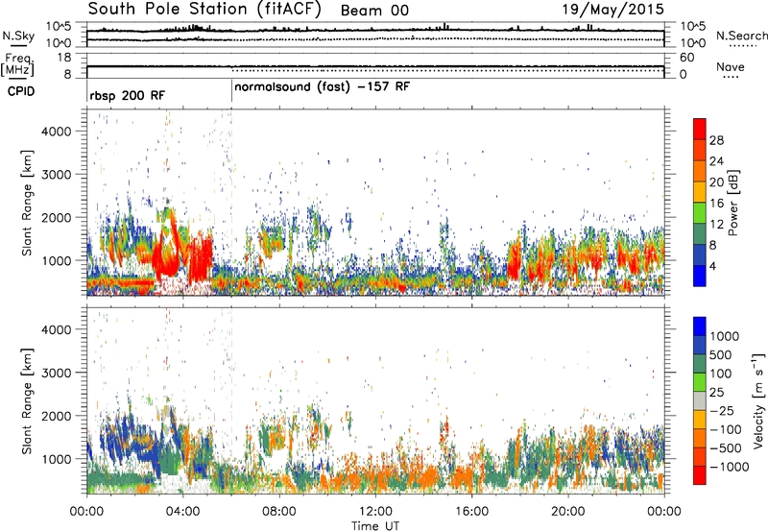Click the '-1000' tick on Velocity colorbar
The height and width of the screenshot is (532, 768).
coord(730,467)
